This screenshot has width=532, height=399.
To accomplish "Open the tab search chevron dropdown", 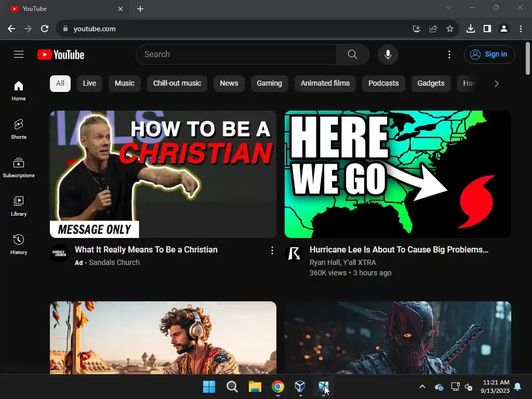I will 448,7.
